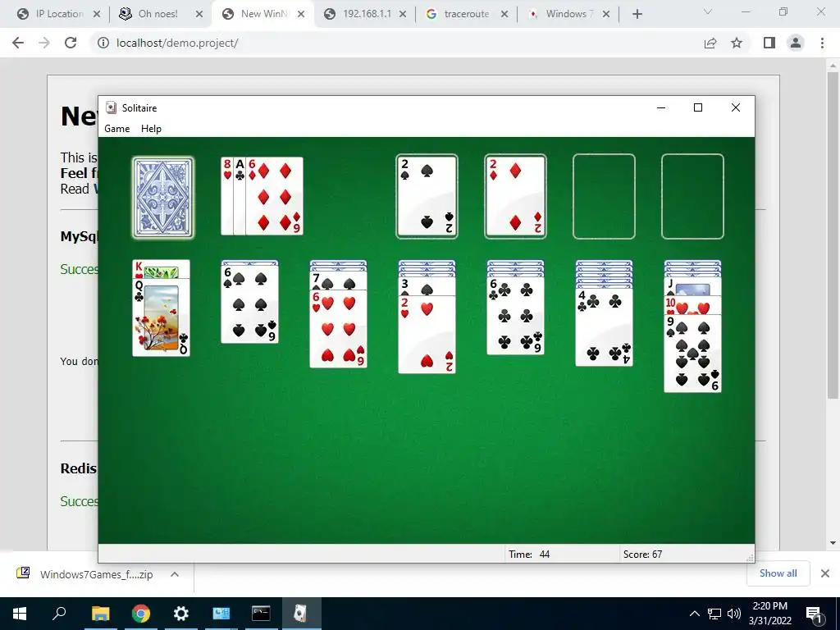Switch to the Oh noes! browser tab
The height and width of the screenshot is (630, 840).
click(x=157, y=14)
